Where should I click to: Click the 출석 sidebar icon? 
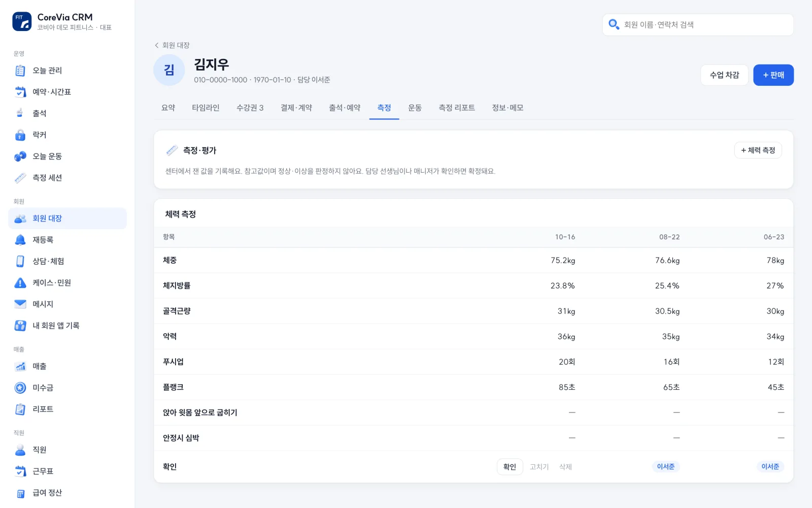click(x=20, y=113)
